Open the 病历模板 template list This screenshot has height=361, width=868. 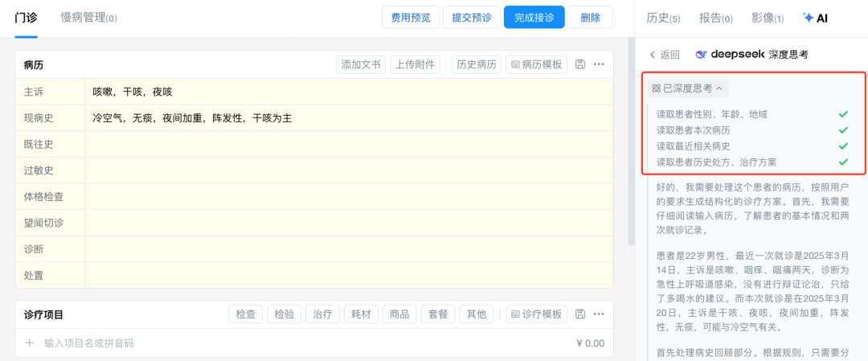point(536,64)
